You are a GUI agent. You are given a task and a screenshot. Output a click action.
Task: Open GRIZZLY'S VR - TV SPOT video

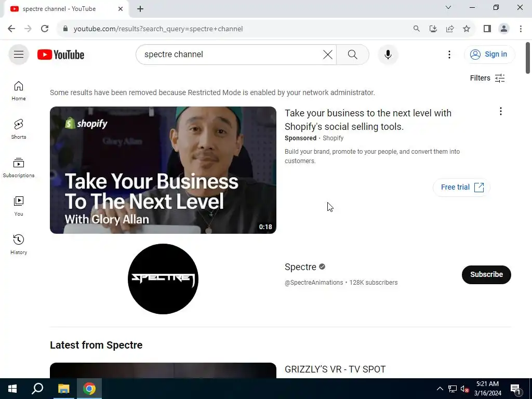(335, 369)
